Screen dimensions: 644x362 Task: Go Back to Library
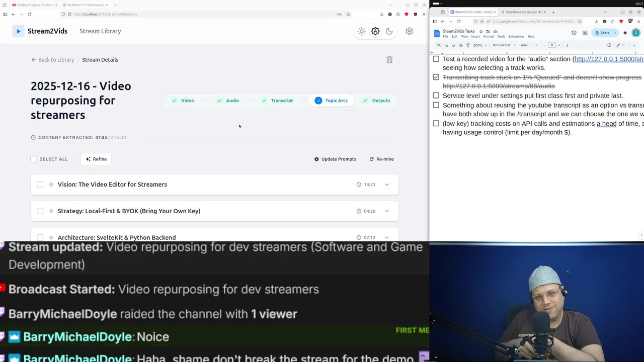[x=53, y=60]
